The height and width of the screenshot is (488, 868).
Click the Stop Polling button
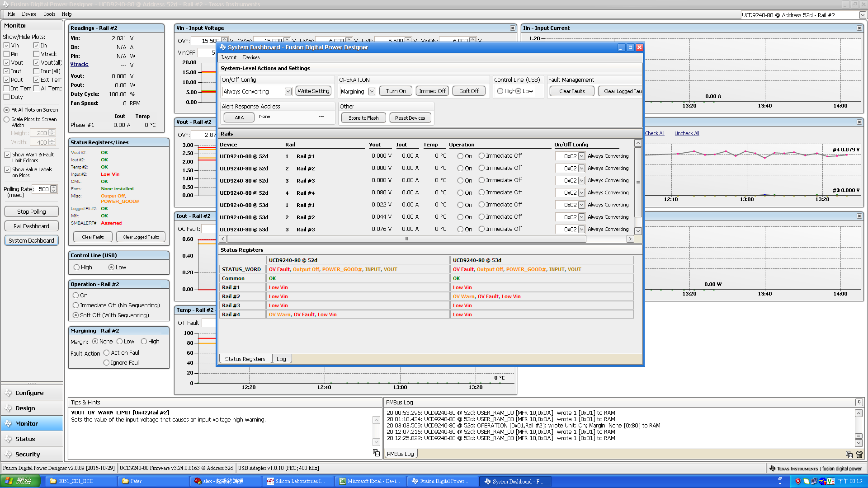tap(32, 211)
